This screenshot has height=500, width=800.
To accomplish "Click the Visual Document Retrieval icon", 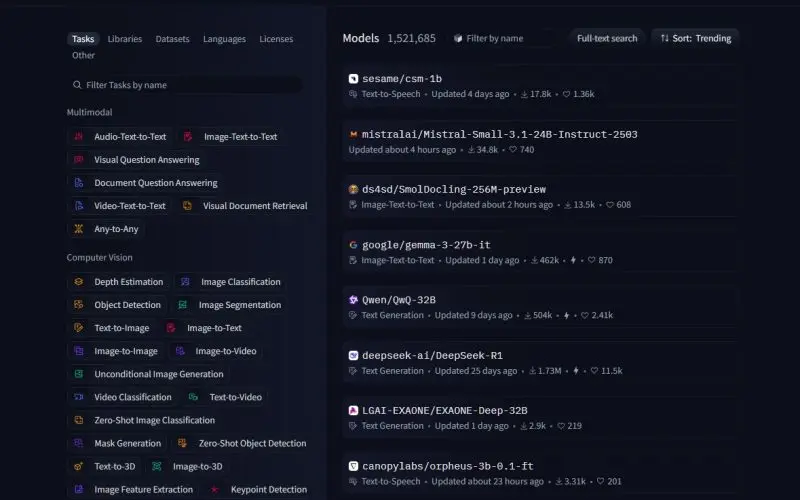I will [x=187, y=206].
